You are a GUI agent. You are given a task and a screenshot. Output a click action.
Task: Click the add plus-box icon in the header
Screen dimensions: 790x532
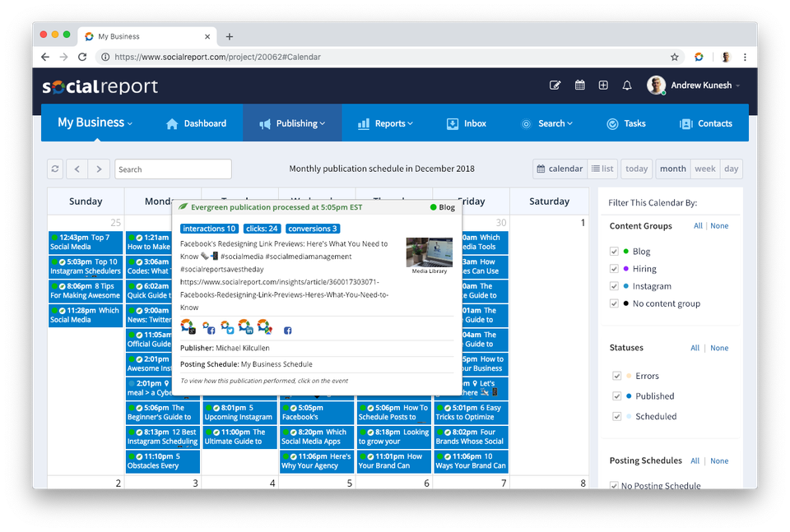tap(603, 86)
